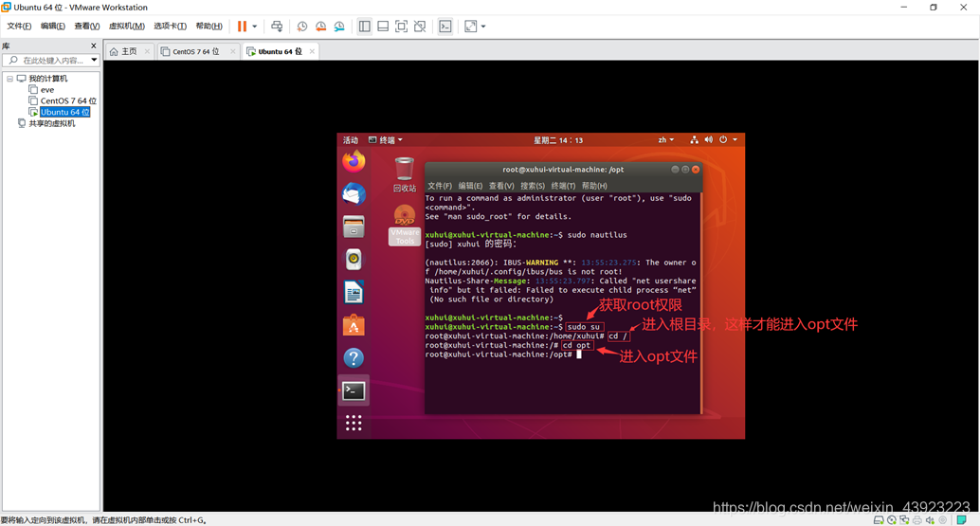Switch VMware to full screen mode
980x526 pixels.
(x=401, y=27)
